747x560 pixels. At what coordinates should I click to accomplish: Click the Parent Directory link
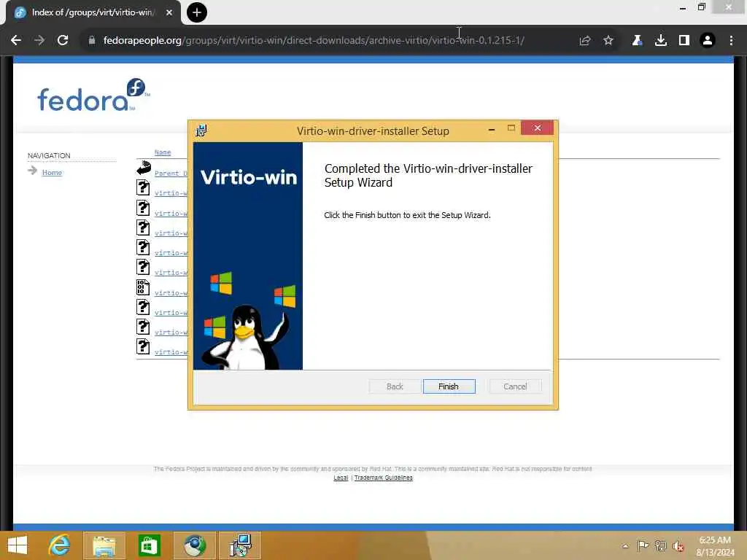(x=171, y=174)
